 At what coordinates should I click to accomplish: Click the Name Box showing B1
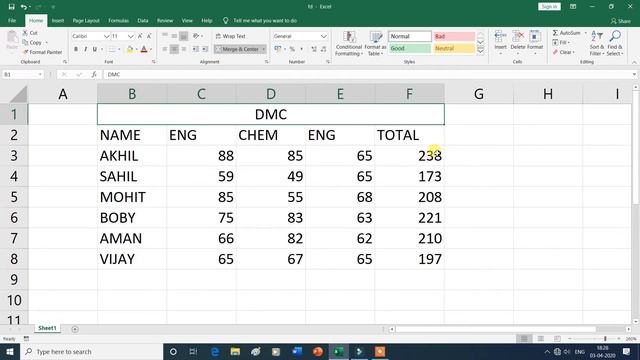coord(22,74)
